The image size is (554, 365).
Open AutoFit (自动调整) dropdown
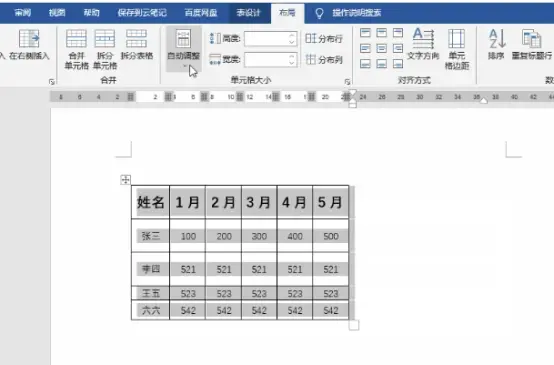point(184,49)
